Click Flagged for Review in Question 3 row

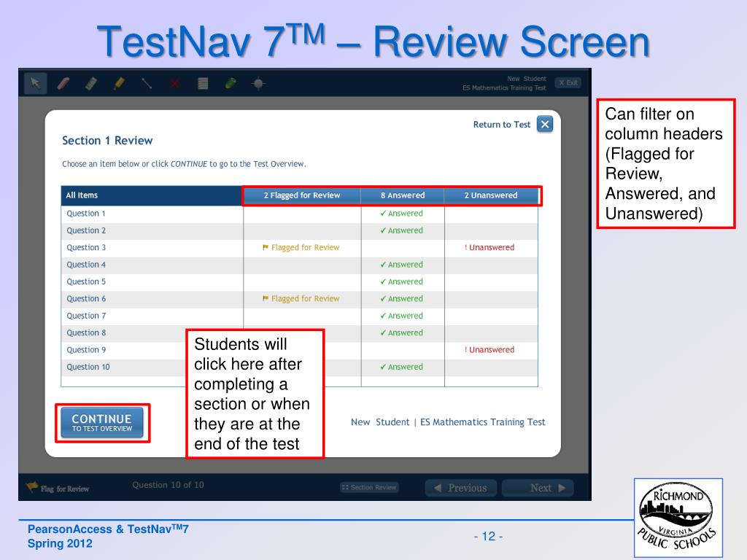[301, 248]
